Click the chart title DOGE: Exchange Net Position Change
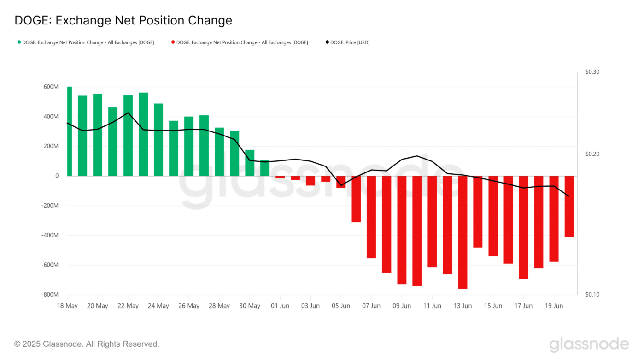This screenshot has width=644, height=362. [x=123, y=20]
